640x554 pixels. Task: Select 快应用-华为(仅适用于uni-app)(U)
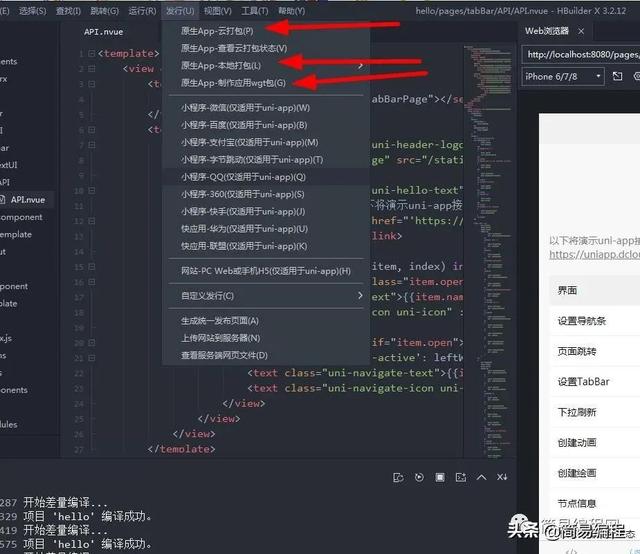coord(266,229)
